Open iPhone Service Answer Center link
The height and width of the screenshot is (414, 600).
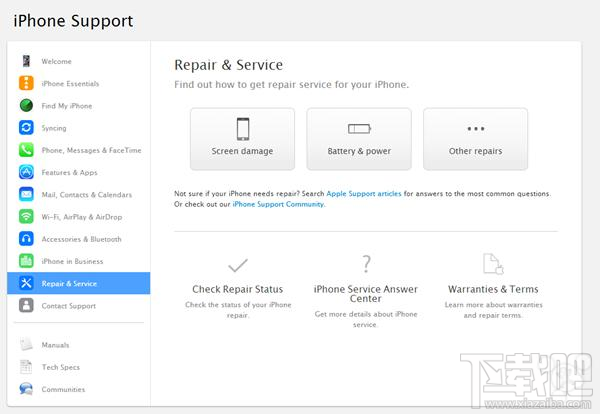[x=366, y=294]
